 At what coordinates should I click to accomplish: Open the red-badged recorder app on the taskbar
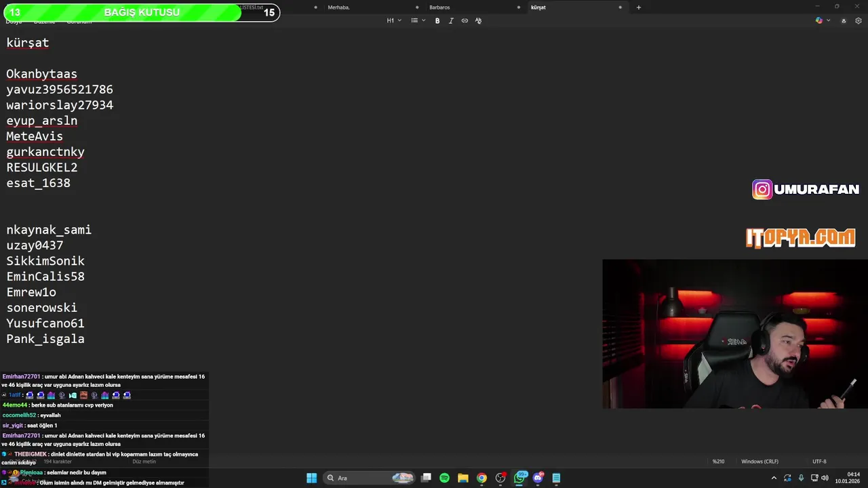tap(500, 478)
